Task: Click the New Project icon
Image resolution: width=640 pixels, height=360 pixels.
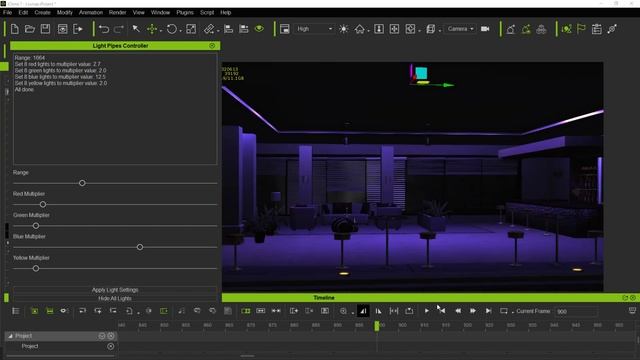Action: (x=15, y=29)
